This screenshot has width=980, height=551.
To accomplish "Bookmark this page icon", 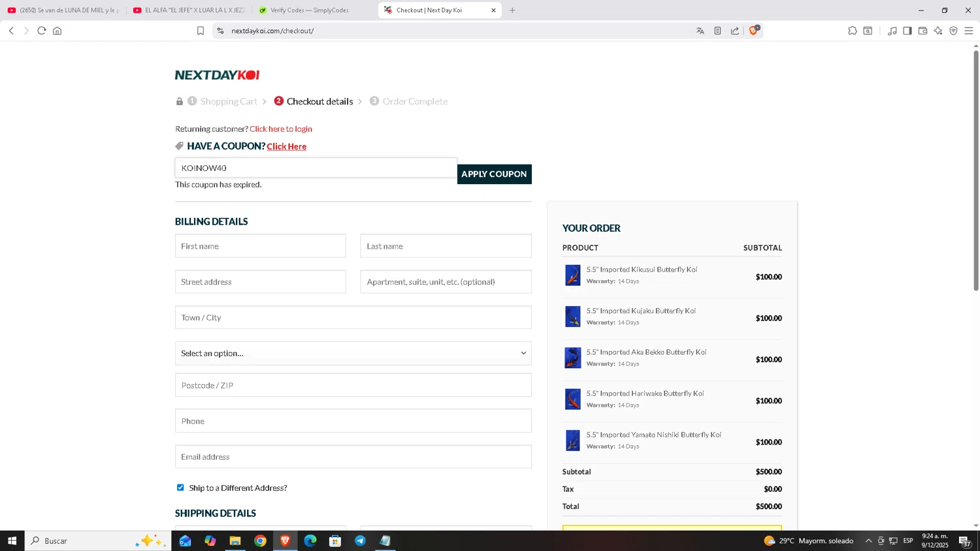I will click(201, 31).
